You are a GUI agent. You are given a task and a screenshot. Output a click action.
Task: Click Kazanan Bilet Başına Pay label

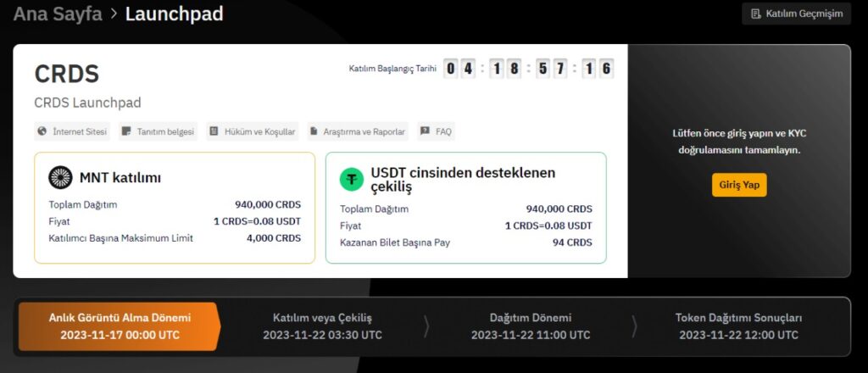(395, 242)
